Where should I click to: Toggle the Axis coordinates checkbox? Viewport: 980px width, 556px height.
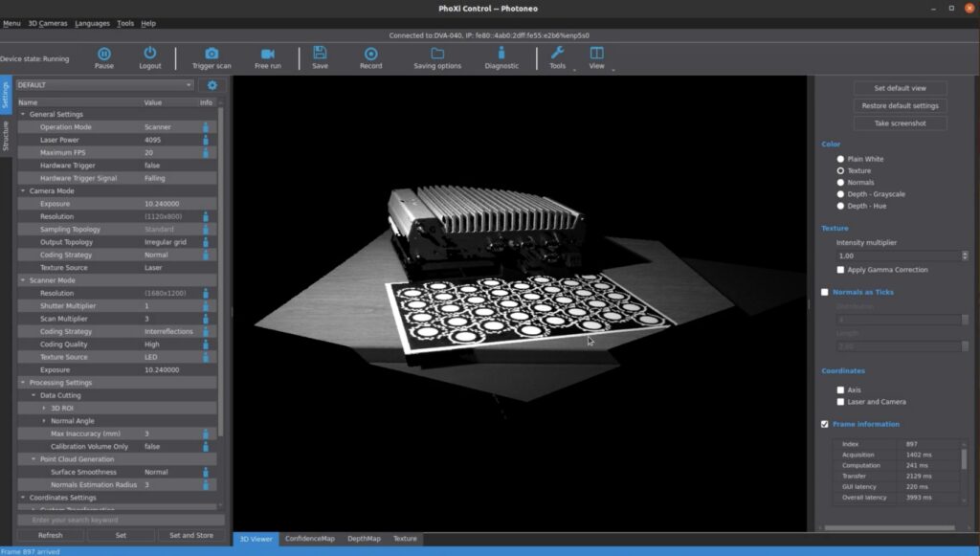point(841,390)
